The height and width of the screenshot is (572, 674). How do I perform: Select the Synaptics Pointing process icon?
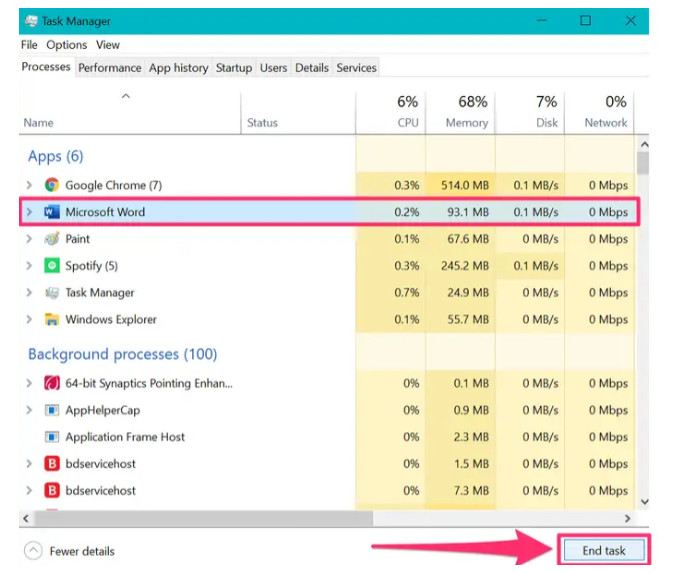pyautogui.click(x=52, y=383)
